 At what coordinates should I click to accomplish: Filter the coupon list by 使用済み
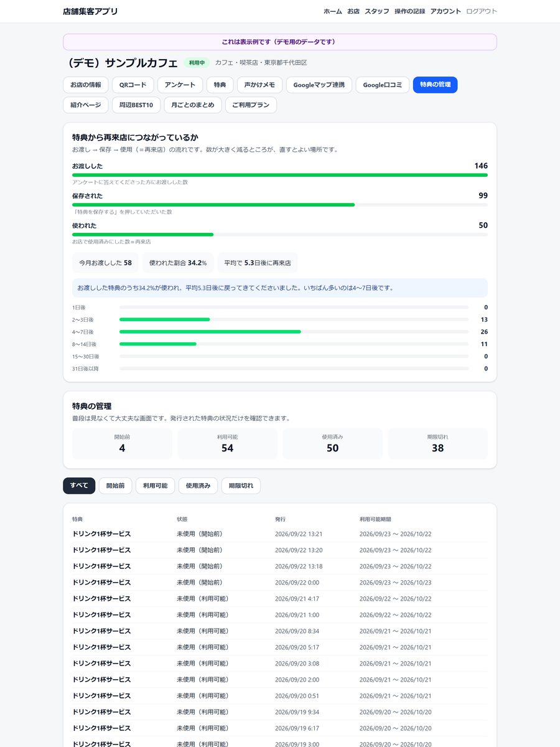[x=198, y=486]
